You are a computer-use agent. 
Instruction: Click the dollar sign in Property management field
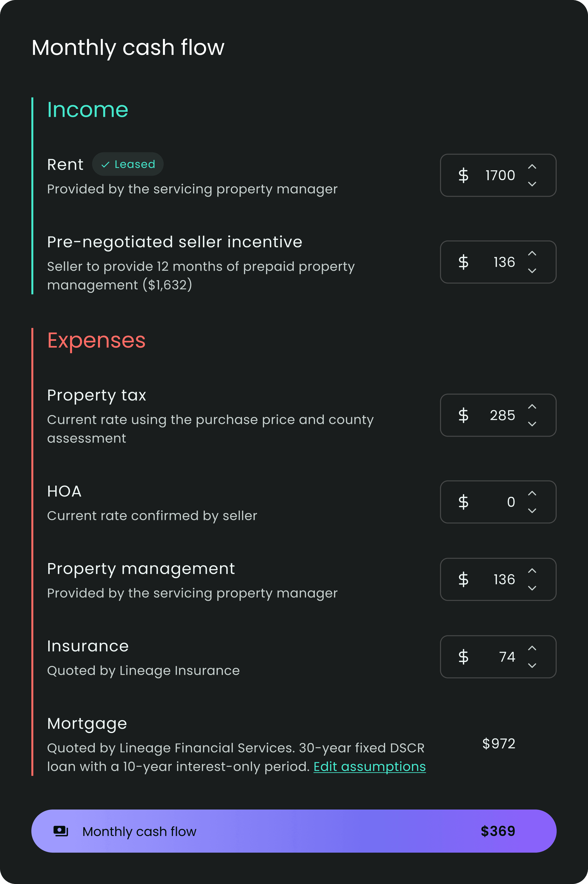(463, 579)
